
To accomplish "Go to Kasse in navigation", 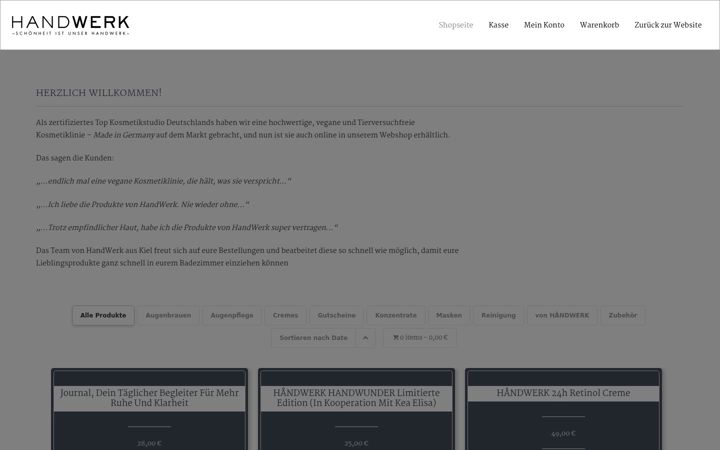I will click(x=498, y=25).
